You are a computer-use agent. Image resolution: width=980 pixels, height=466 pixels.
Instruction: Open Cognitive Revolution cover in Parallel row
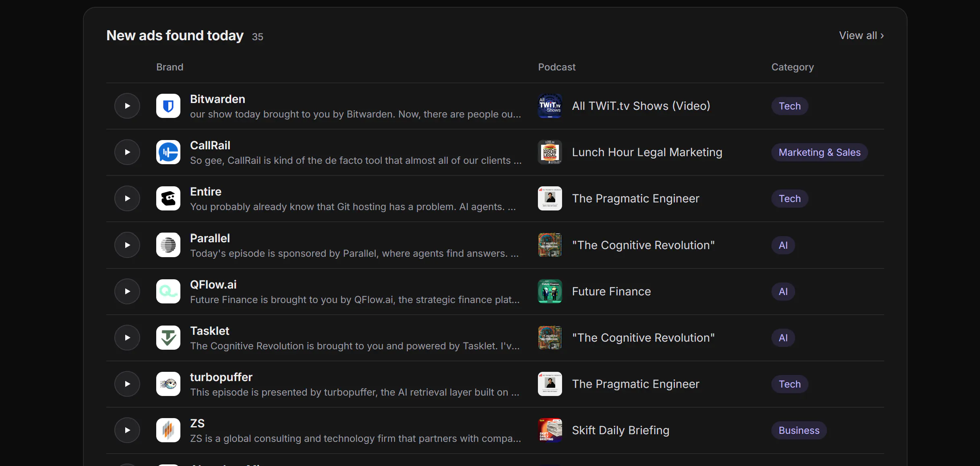(550, 245)
